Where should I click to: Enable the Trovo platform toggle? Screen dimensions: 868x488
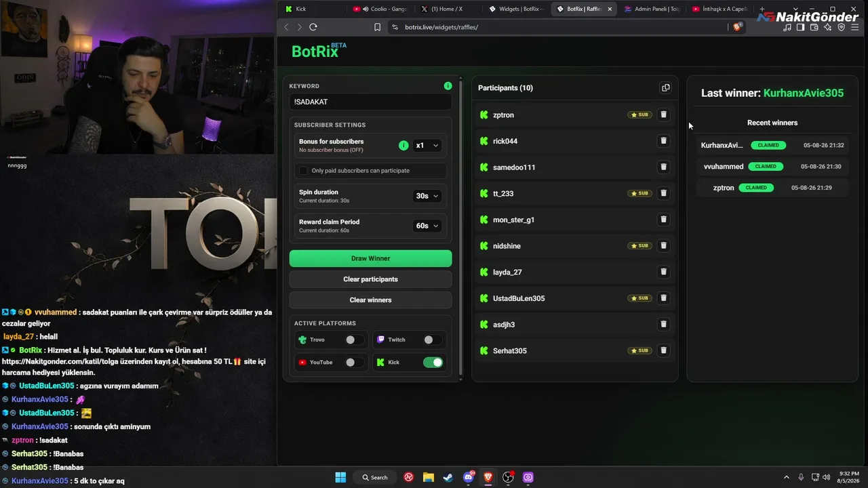coord(354,340)
